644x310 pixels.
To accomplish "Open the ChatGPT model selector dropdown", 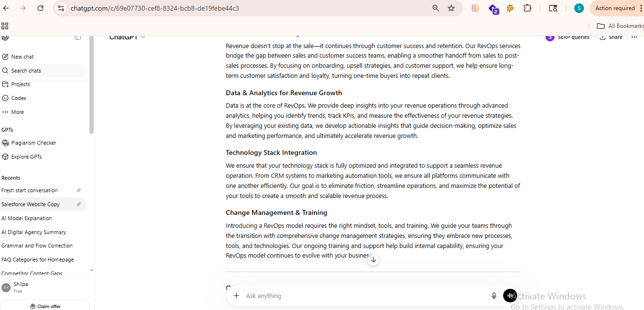I will click(127, 37).
